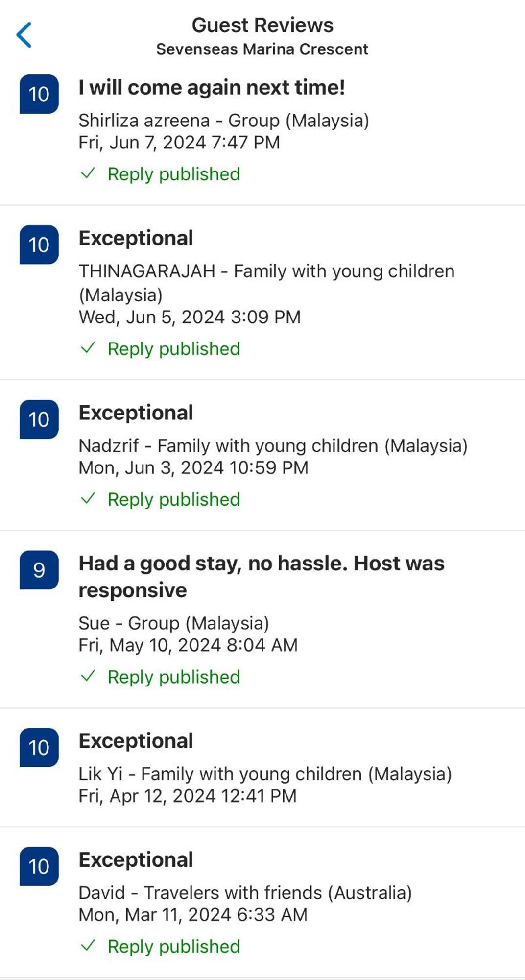Tap checkmark icon under Shirliza azreena review
The width and height of the screenshot is (525, 980).
coord(88,173)
